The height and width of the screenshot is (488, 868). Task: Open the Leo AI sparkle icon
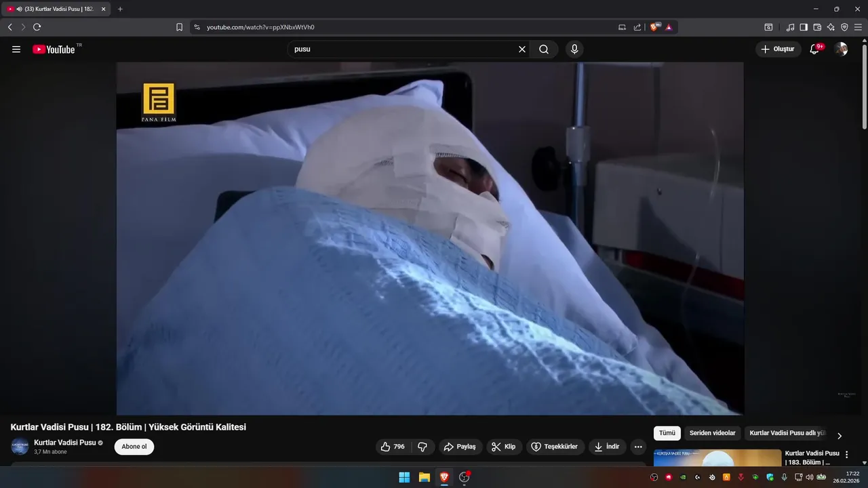click(831, 27)
